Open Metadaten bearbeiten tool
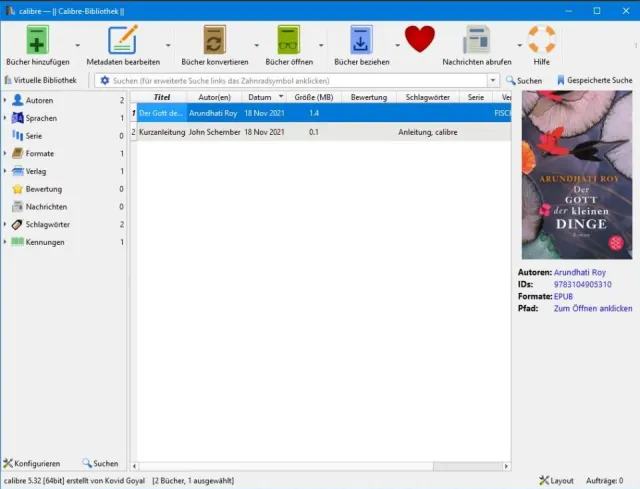The width and height of the screenshot is (640, 489). 122,40
